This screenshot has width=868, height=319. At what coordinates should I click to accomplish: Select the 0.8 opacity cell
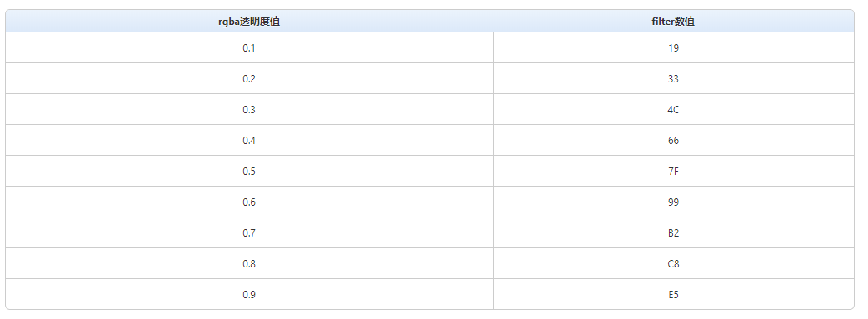point(249,264)
